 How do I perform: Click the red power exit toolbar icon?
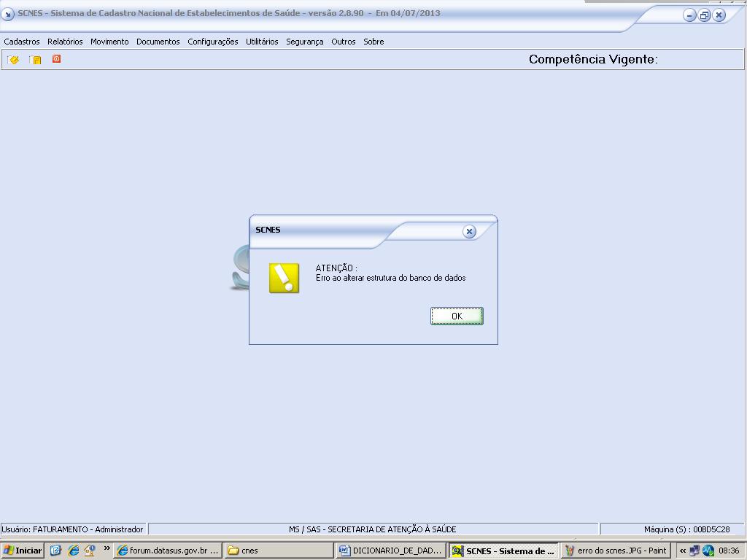(56, 59)
